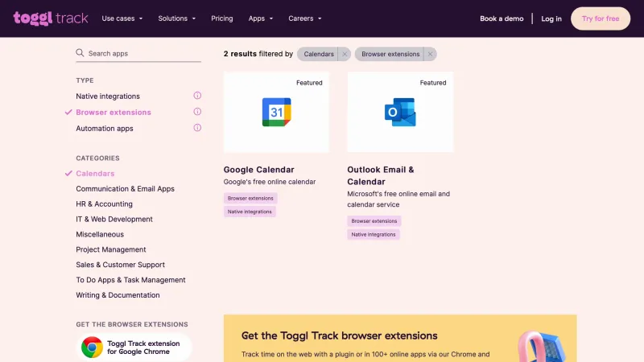The width and height of the screenshot is (644, 362).
Task: Filter by Communication & Email Apps
Action: click(125, 189)
